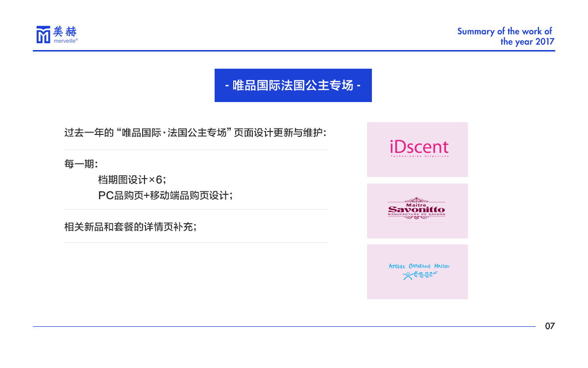Click the page number 07
The height and width of the screenshot is (368, 588).
point(550,326)
